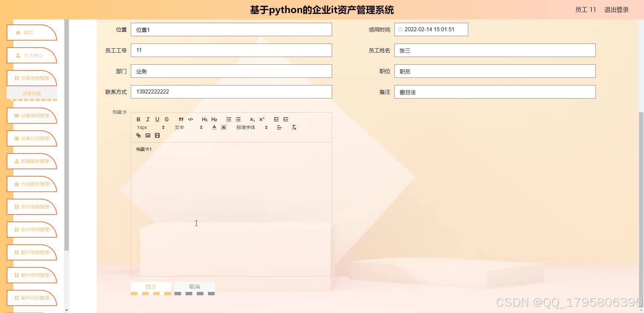Screen dimensions: 644x313
Task: Toggle italic formatting in the editor
Action: click(148, 119)
